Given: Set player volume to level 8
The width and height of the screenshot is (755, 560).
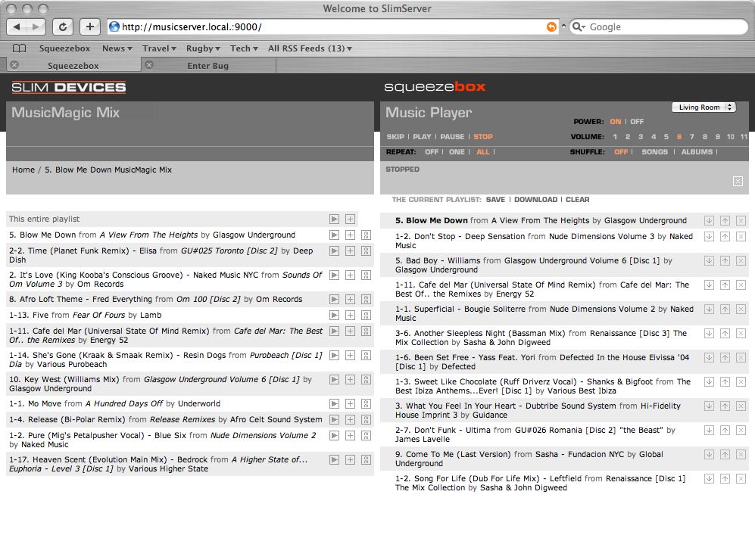Looking at the screenshot, I should tap(705, 137).
